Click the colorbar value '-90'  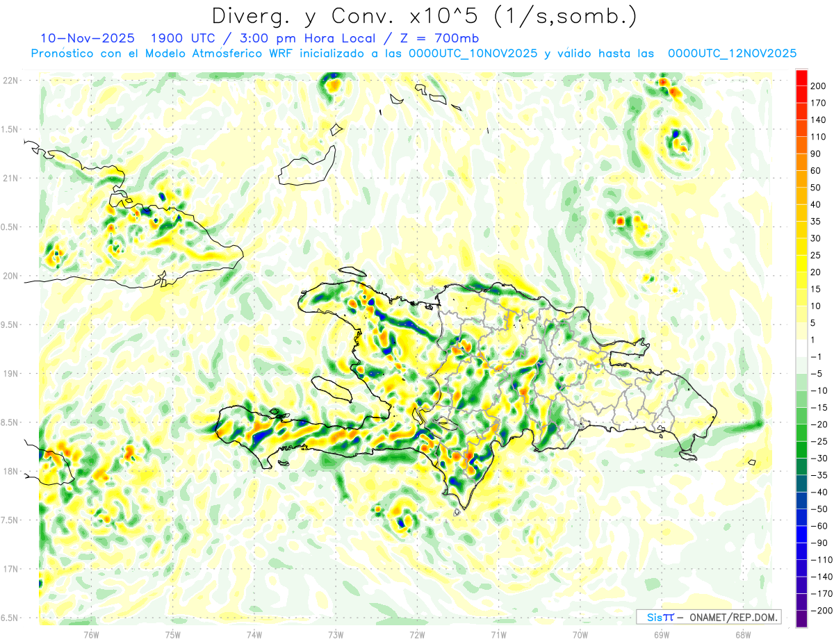click(x=819, y=543)
